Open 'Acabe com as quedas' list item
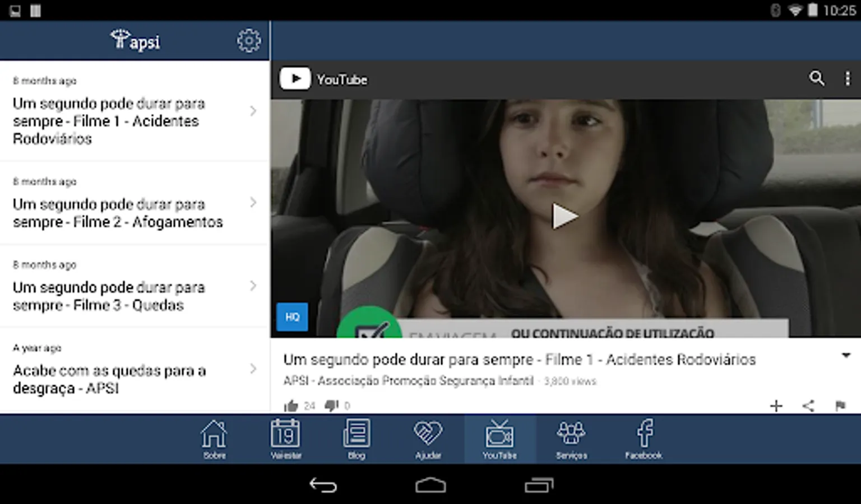Viewport: 861px width, 504px height. point(135,371)
